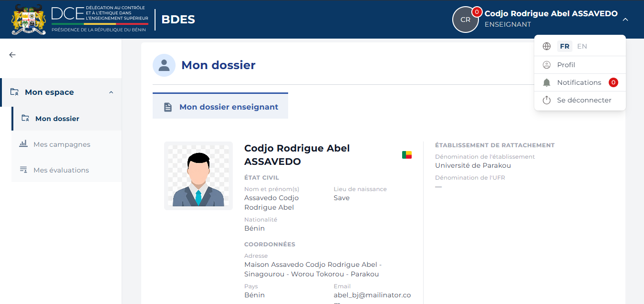Go to Mes campagnes

(67, 144)
